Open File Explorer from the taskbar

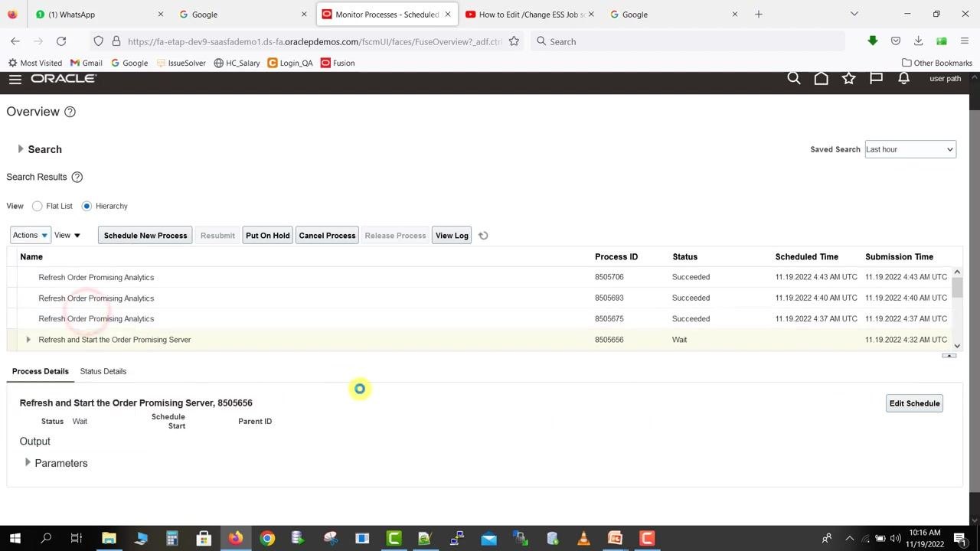click(x=109, y=539)
